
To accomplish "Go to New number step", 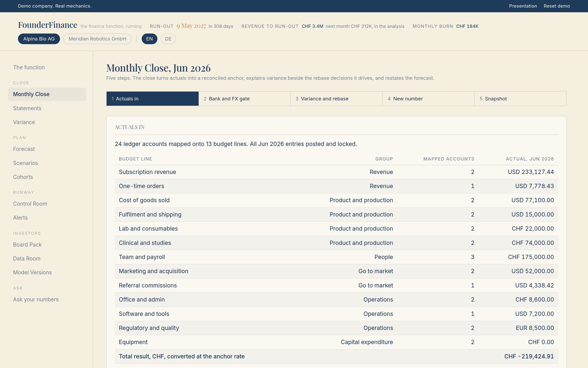I will pyautogui.click(x=428, y=99).
